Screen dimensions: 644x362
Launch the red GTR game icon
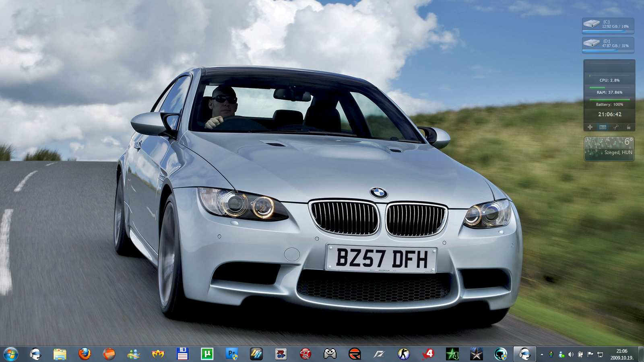305,354
